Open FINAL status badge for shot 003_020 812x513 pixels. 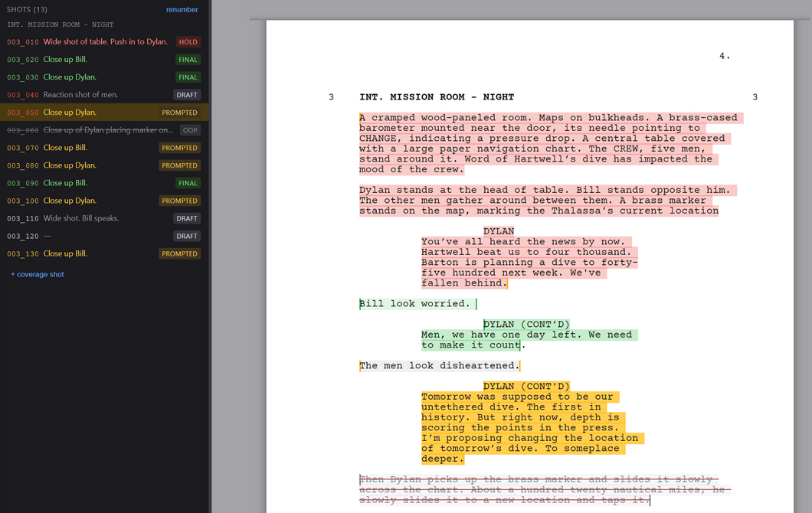point(188,60)
